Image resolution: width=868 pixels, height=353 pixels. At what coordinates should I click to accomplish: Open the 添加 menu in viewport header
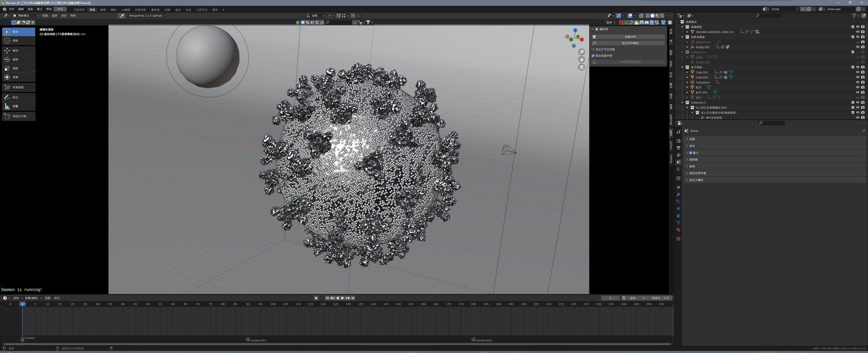64,16
